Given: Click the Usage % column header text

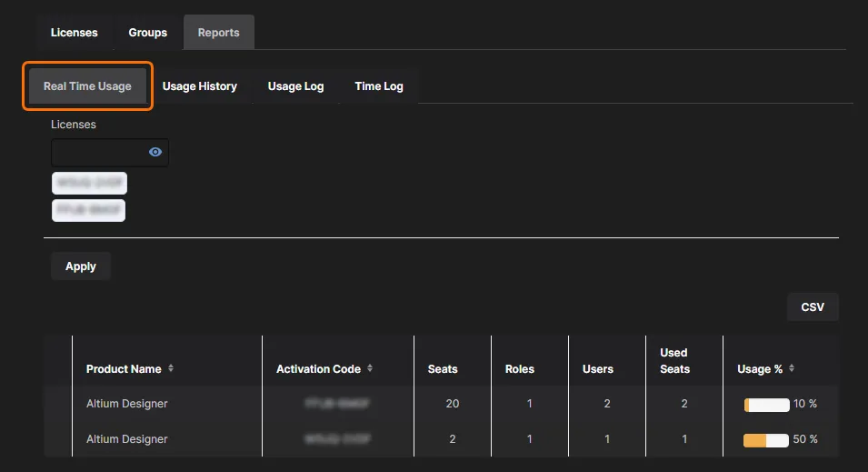Looking at the screenshot, I should pyautogui.click(x=760, y=369).
